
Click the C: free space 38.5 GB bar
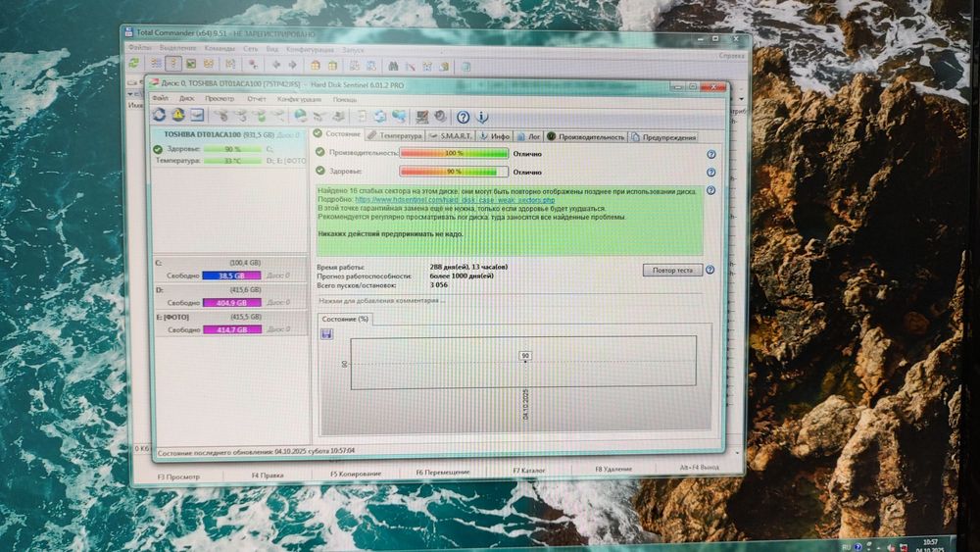pos(231,276)
